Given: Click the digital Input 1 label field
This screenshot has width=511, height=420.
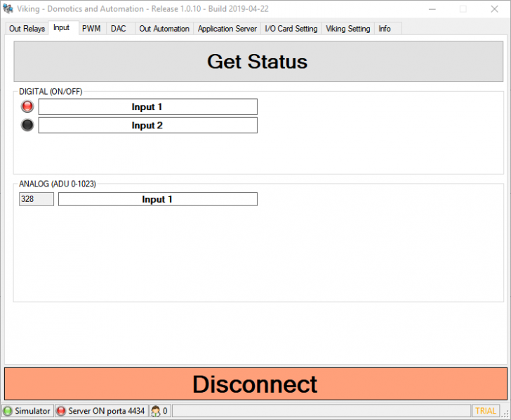Looking at the screenshot, I should point(148,107).
